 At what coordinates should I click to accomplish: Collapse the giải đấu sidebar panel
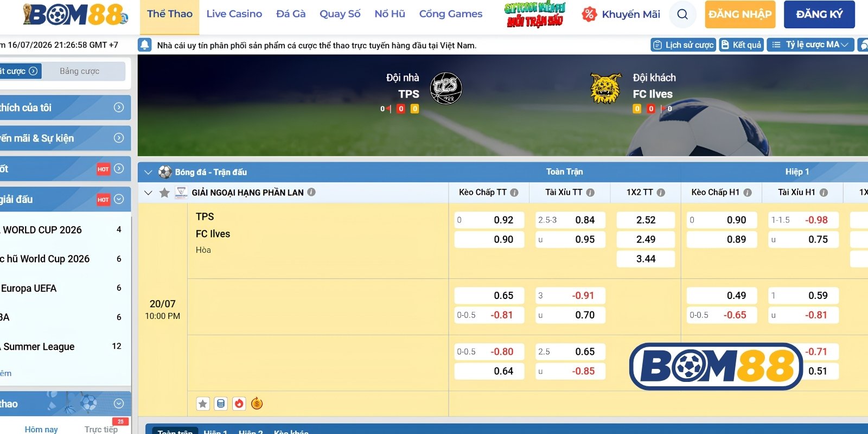(119, 199)
